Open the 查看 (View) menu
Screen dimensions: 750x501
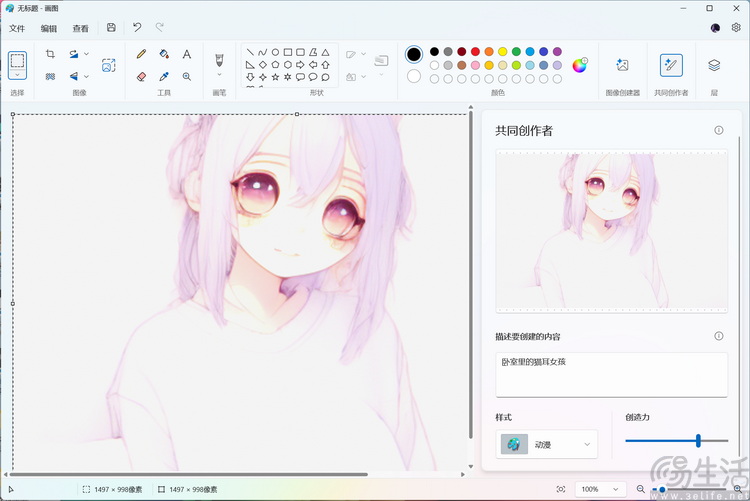[80, 28]
